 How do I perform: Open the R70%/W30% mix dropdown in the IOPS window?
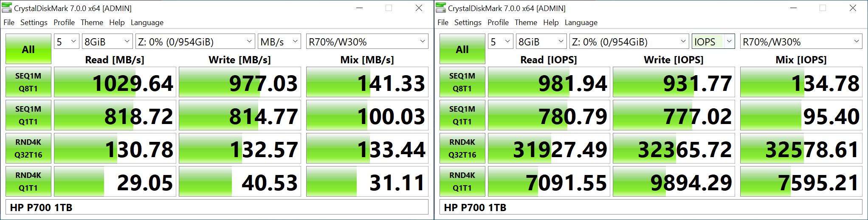pyautogui.click(x=800, y=42)
